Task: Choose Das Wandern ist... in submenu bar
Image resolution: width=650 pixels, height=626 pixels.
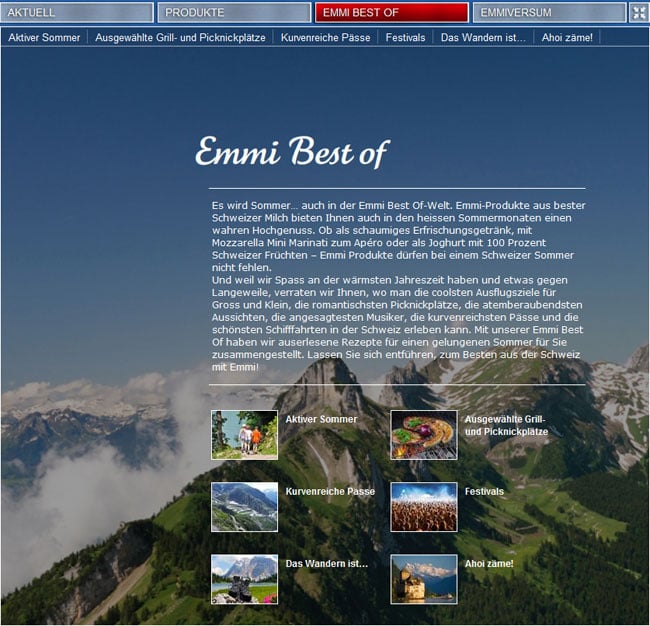Action: 483,38
